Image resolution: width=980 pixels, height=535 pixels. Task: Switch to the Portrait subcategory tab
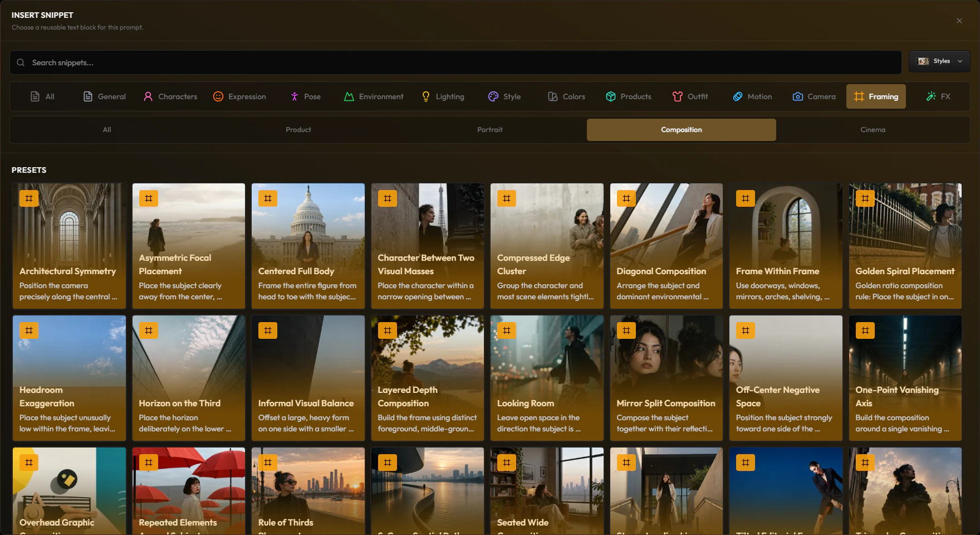[490, 130]
